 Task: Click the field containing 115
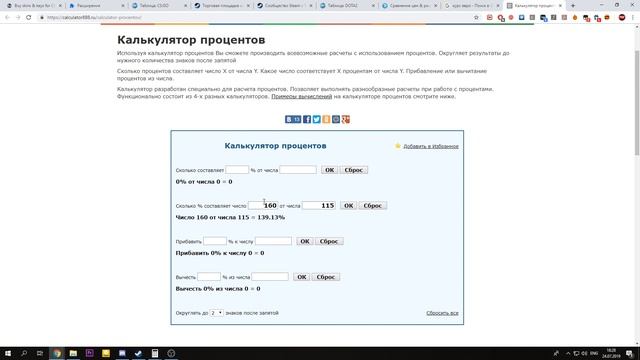[x=319, y=205]
